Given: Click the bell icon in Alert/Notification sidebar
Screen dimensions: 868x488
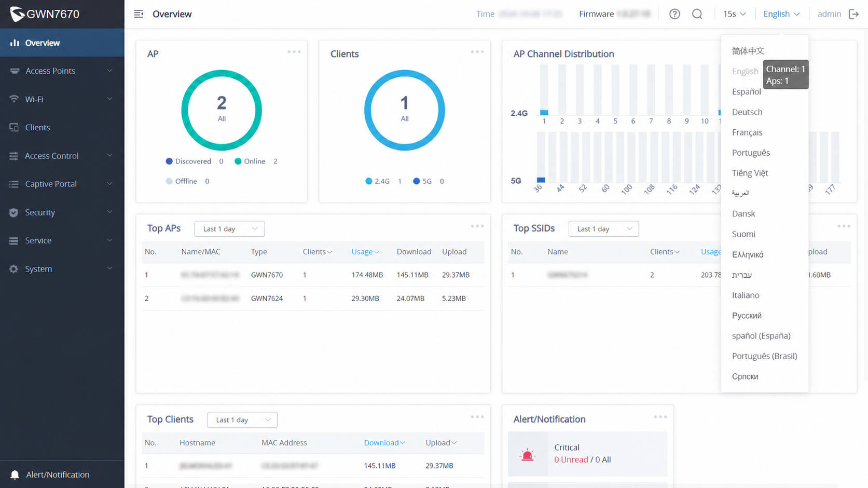Looking at the screenshot, I should (15, 475).
